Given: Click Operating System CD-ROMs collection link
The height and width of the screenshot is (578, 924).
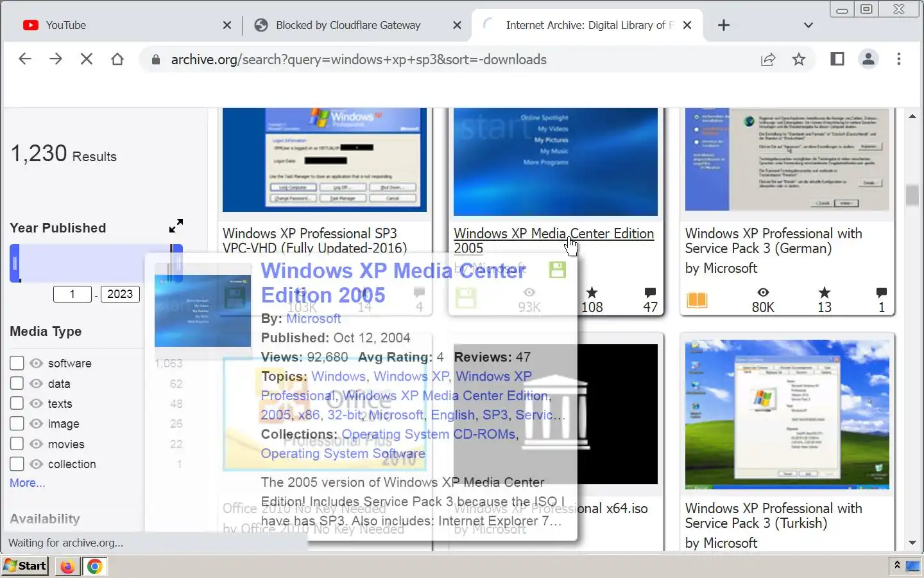Looking at the screenshot, I should click(x=429, y=434).
